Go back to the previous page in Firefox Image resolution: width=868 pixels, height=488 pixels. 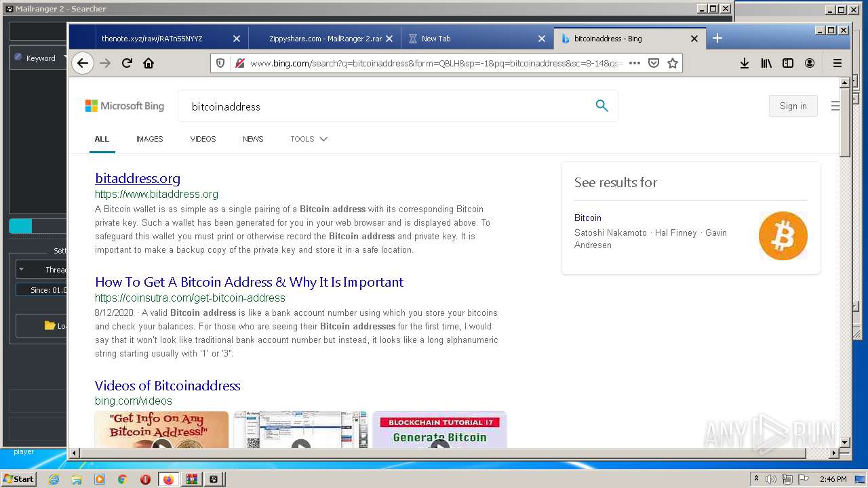point(82,63)
